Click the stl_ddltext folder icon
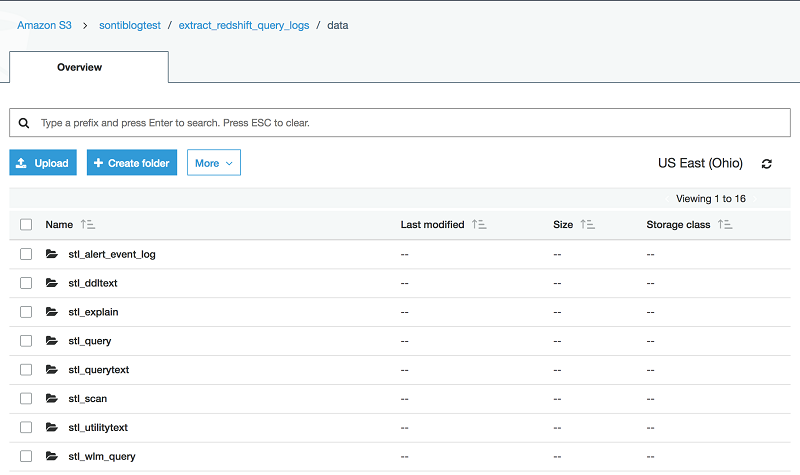Image resolution: width=800 pixels, height=475 pixels. pyautogui.click(x=52, y=283)
